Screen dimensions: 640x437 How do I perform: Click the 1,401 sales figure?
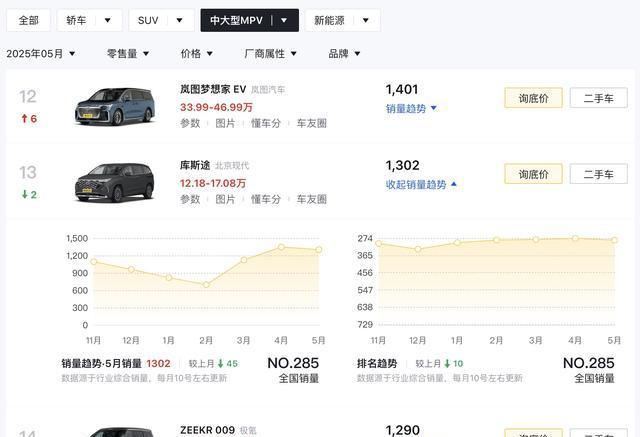click(402, 89)
